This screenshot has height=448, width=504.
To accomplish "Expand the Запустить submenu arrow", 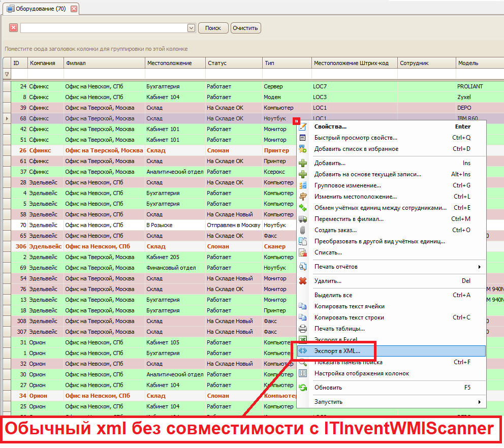I will (x=479, y=402).
